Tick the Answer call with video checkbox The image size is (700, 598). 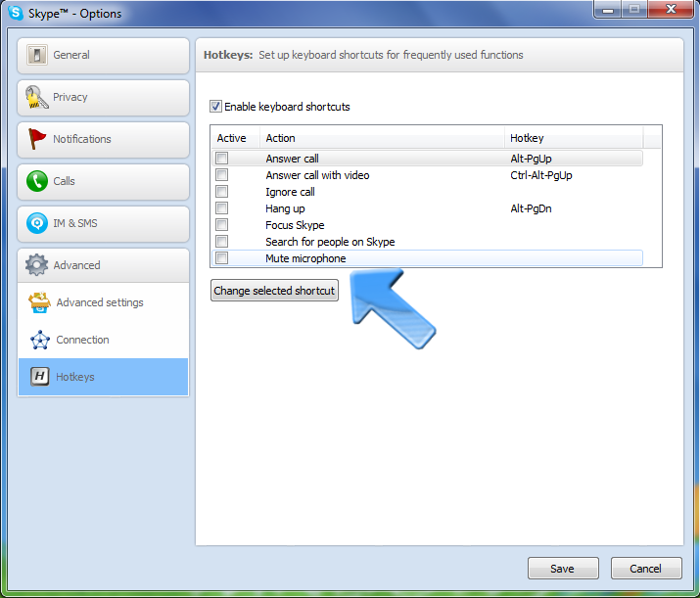[x=222, y=175]
